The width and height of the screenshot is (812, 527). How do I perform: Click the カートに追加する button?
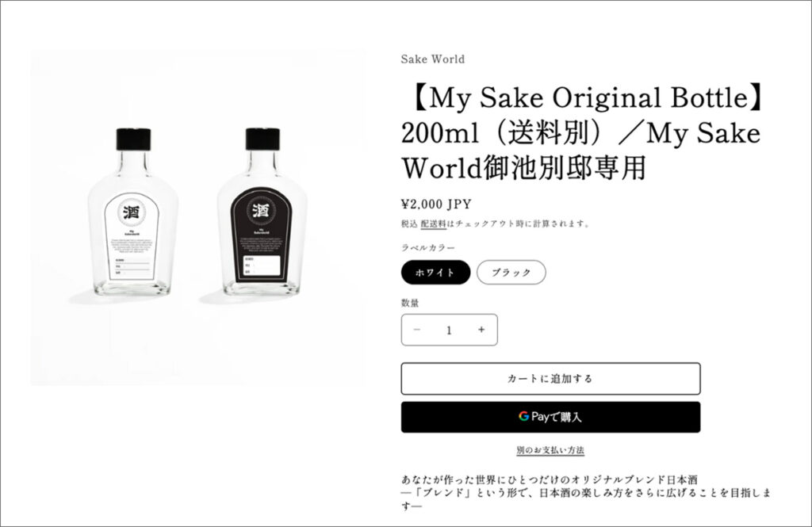tap(550, 379)
